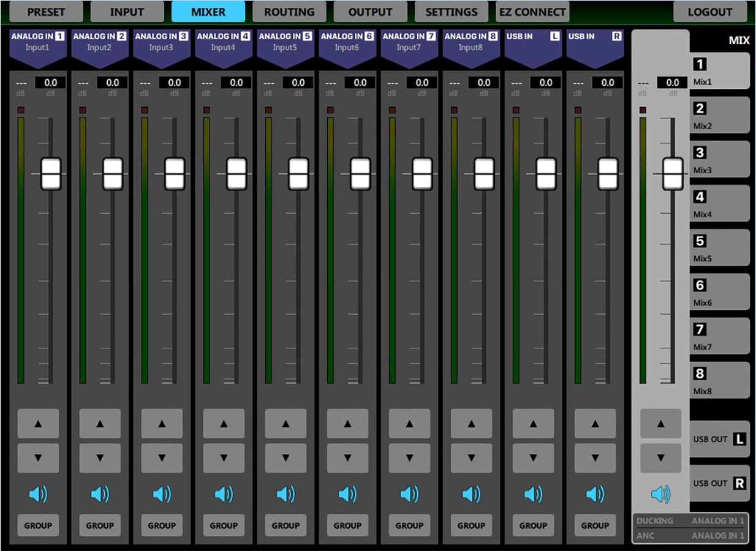Go to the ROUTING tab

click(x=289, y=12)
